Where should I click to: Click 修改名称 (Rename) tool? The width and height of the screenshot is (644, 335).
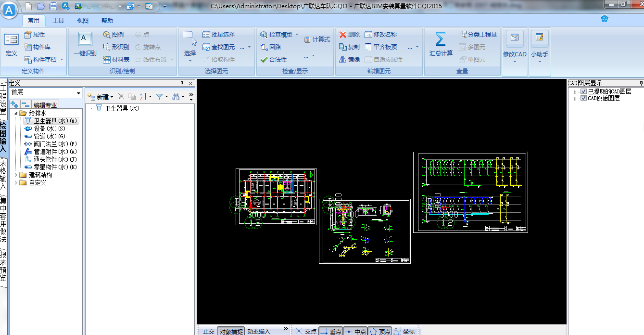(381, 35)
